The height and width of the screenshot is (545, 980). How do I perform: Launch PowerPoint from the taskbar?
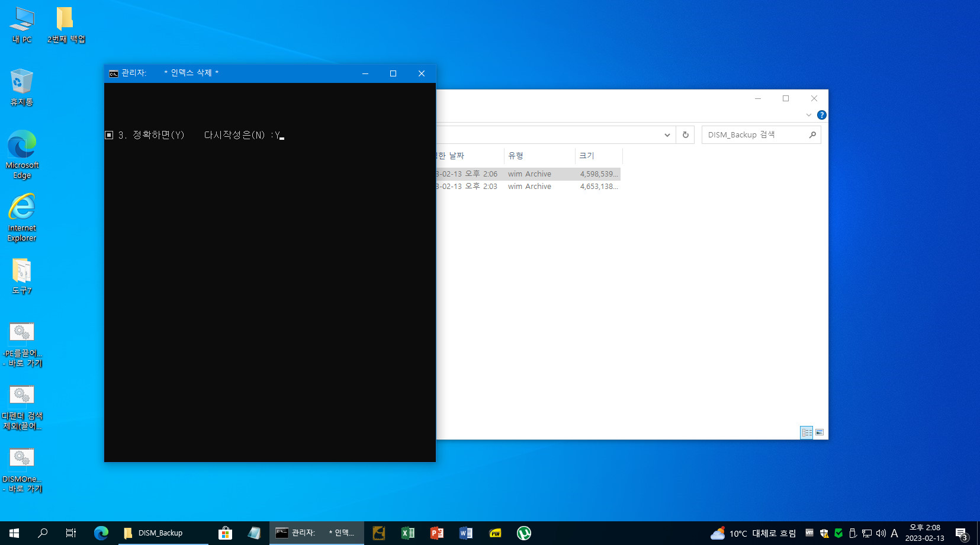436,533
